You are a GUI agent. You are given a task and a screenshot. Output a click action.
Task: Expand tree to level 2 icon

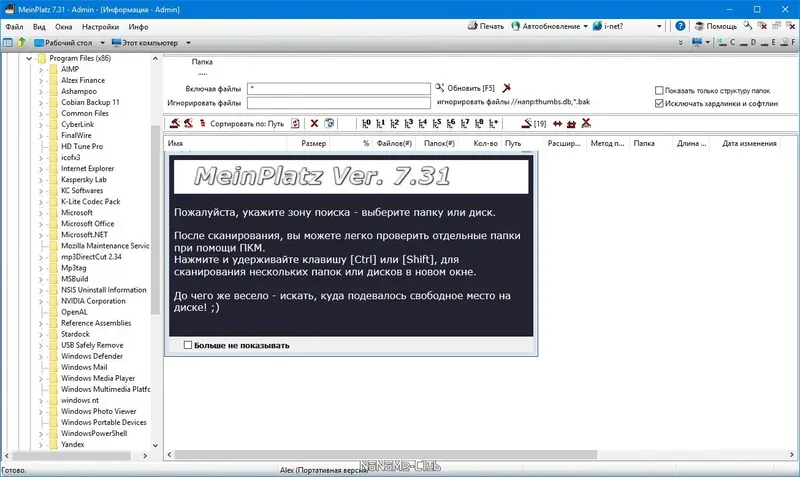394,123
